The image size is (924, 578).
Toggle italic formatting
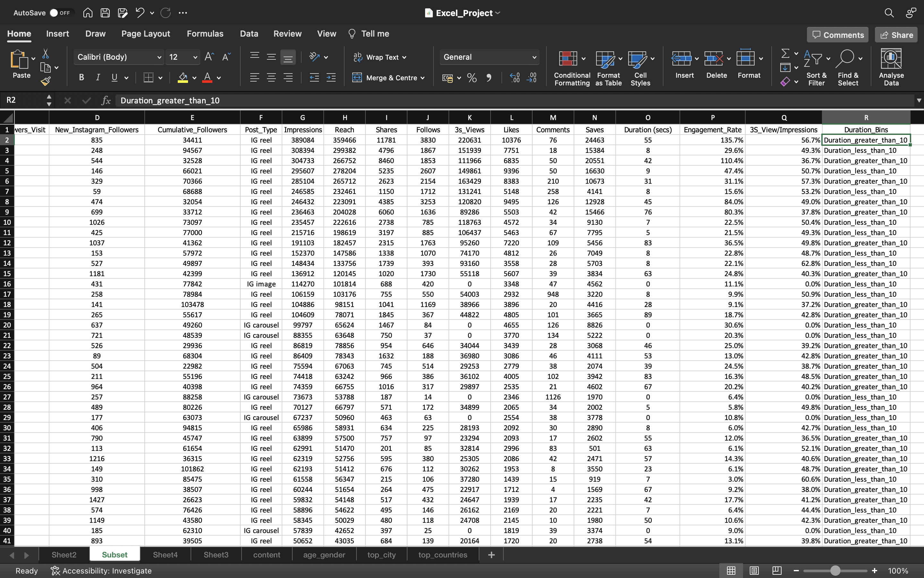tap(98, 78)
